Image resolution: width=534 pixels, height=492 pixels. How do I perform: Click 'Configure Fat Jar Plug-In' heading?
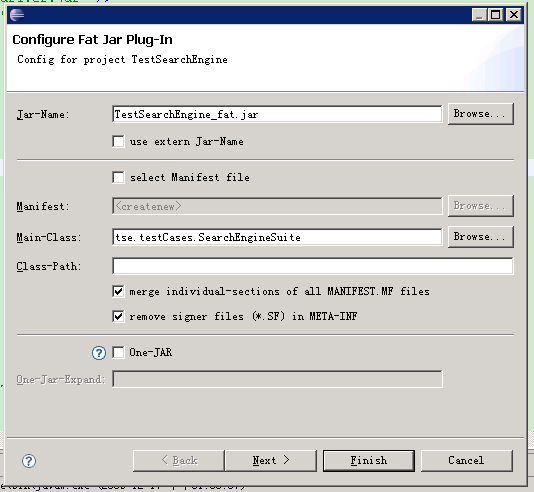click(x=92, y=40)
